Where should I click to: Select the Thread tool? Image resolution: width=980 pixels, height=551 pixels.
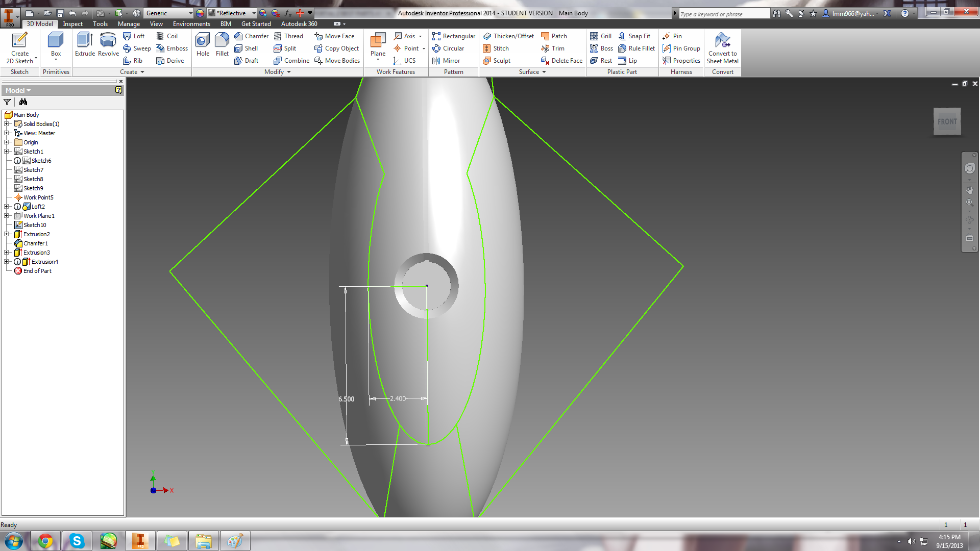click(288, 36)
